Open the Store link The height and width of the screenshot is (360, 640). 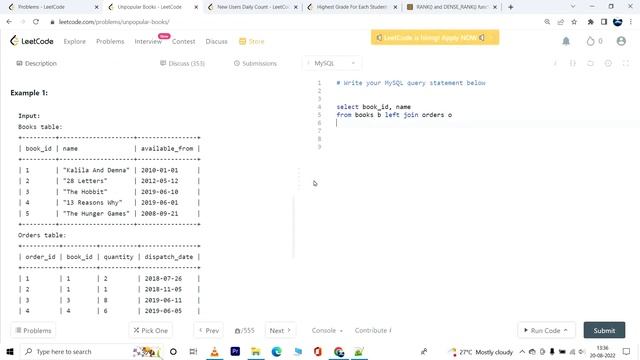(x=252, y=41)
